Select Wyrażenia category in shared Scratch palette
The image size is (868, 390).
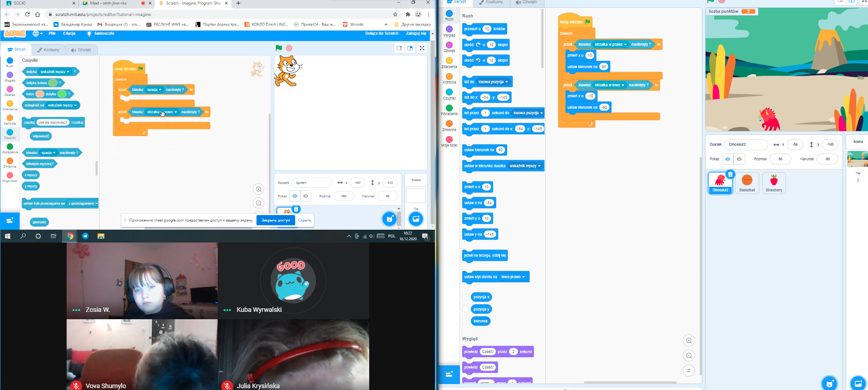click(x=10, y=148)
